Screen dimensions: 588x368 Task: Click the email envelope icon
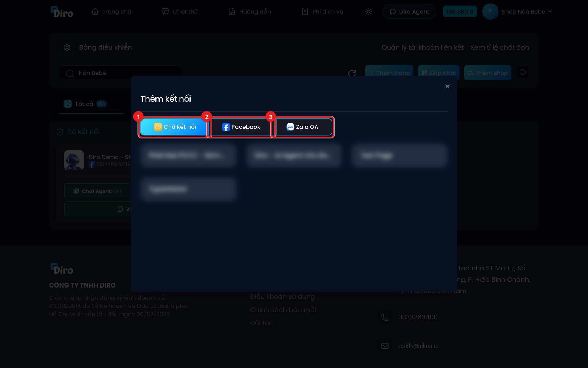[385, 346]
